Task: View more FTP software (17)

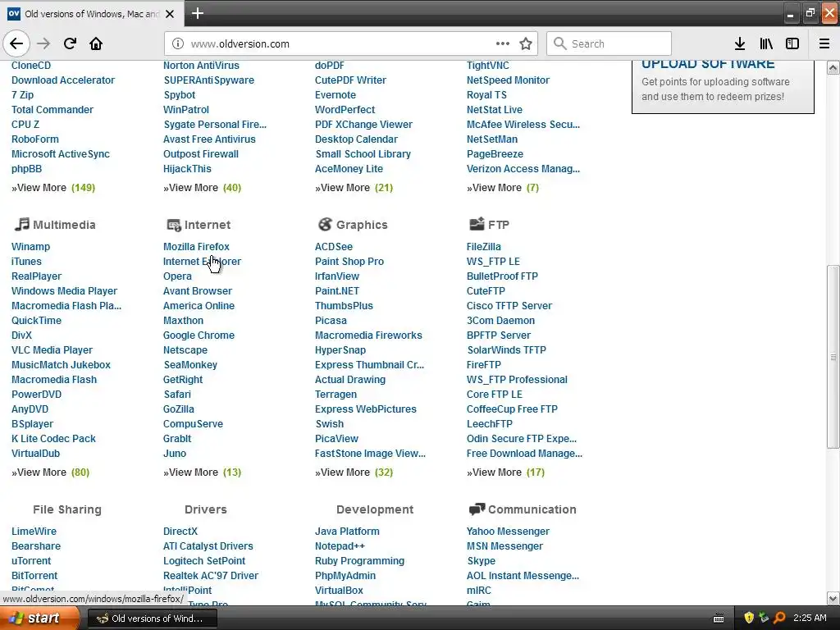Action: click(505, 472)
